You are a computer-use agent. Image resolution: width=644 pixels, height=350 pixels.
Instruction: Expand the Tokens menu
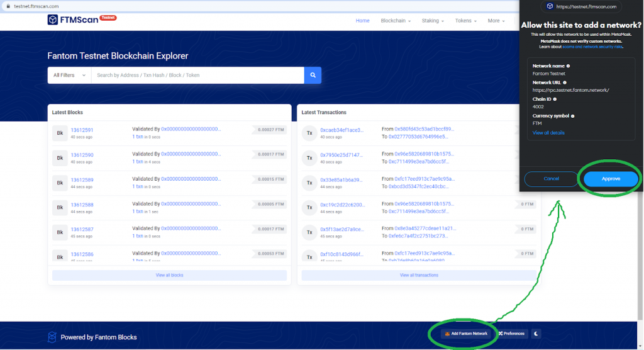(x=466, y=21)
